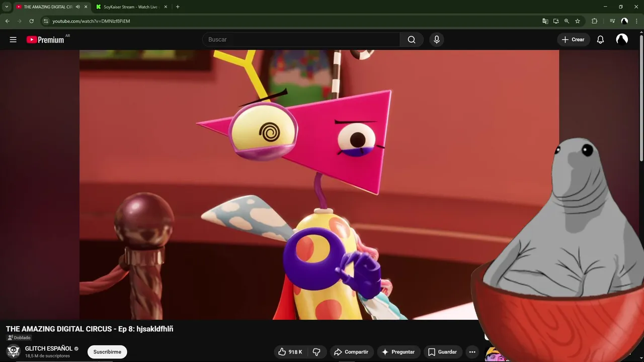Open the YouTube hamburger guide menu
The height and width of the screenshot is (362, 644).
click(x=13, y=40)
